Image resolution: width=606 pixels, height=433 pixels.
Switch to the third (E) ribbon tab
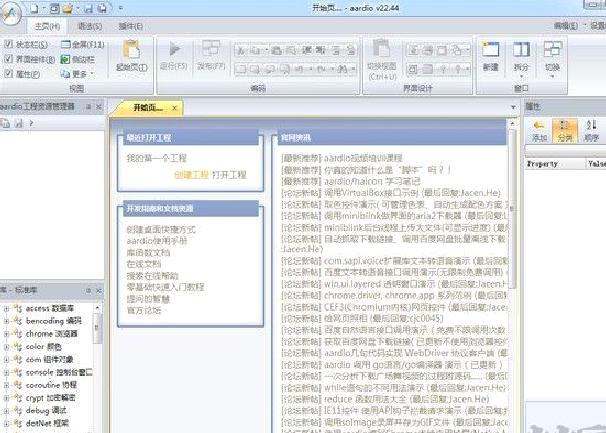(131, 26)
